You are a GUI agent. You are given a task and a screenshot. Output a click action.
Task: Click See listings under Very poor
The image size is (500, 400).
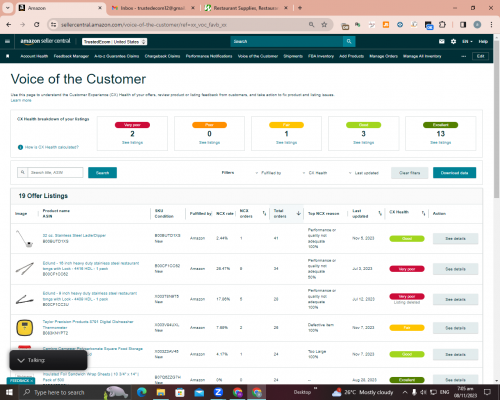[132, 143]
